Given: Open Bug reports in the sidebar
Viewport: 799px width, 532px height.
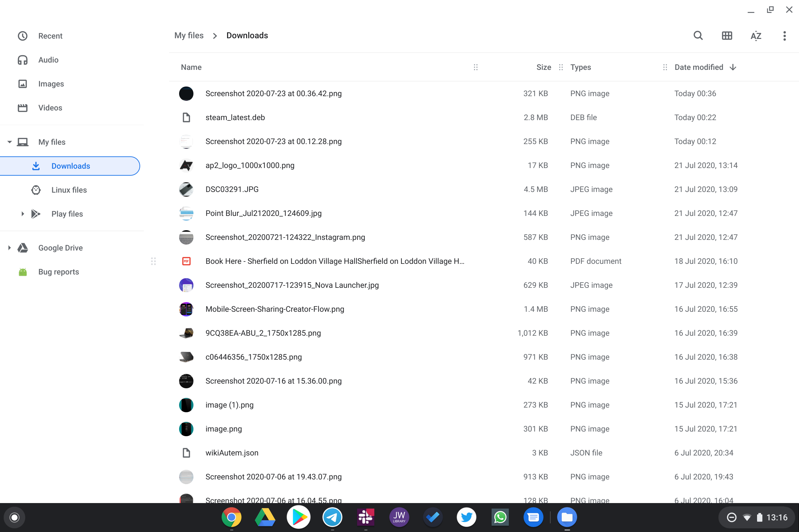Looking at the screenshot, I should coord(58,271).
